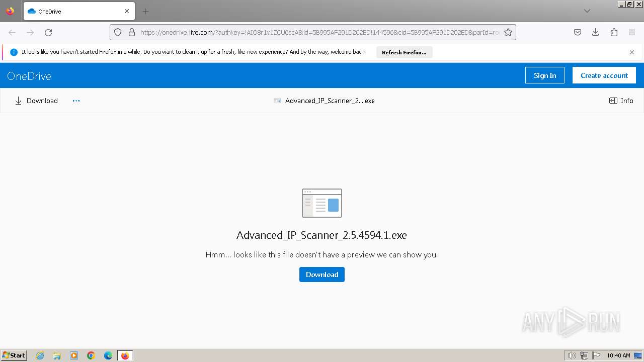
Task: Click the blue Download button
Action: pos(322,275)
